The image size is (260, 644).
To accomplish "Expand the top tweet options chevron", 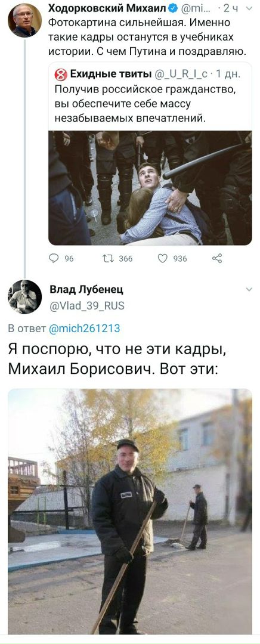I will [249, 8].
